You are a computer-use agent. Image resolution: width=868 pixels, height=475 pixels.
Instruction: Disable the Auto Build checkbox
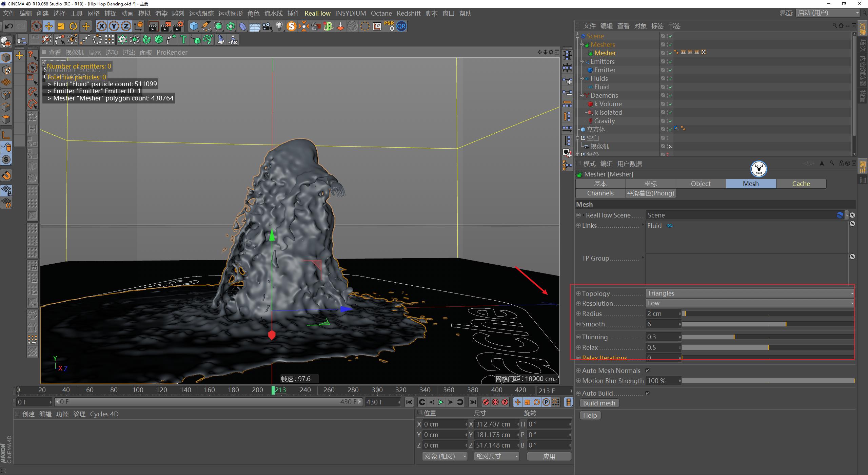tap(648, 393)
